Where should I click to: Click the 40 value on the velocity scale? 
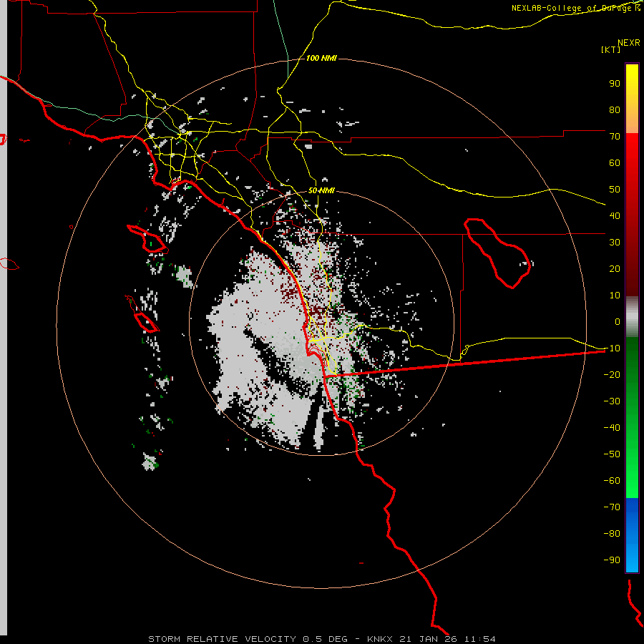coord(615,215)
